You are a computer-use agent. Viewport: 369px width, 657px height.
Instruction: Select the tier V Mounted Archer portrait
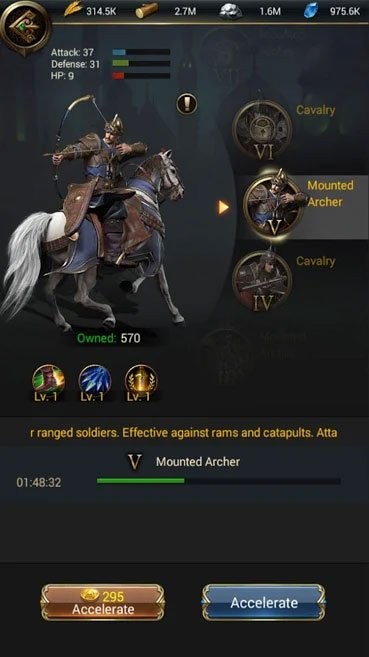[x=274, y=207]
